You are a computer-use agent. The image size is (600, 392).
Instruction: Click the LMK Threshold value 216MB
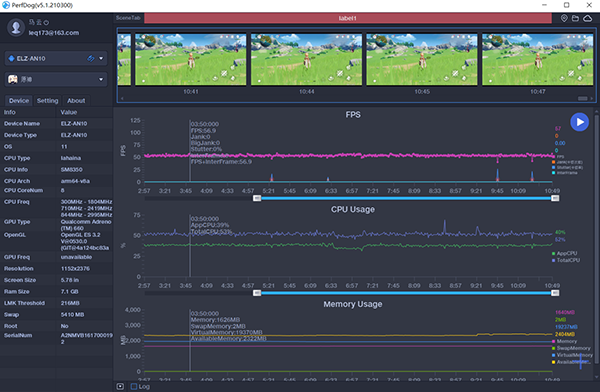(x=70, y=303)
